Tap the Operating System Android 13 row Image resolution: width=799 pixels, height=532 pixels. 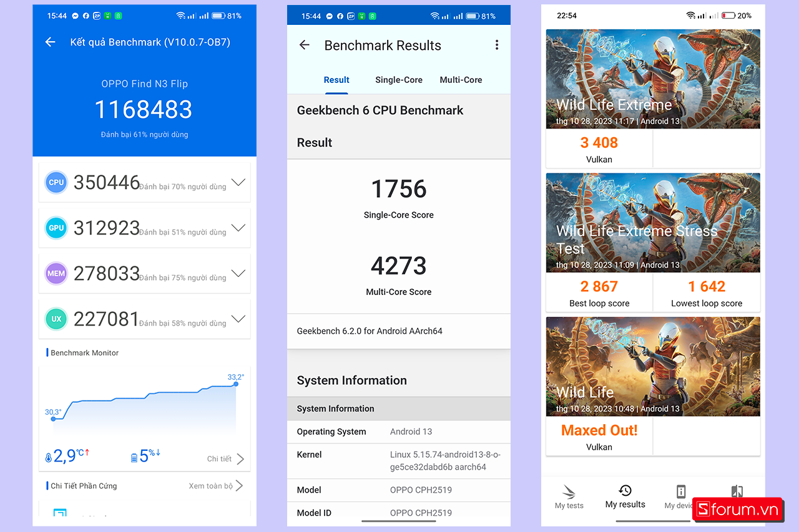click(x=399, y=432)
